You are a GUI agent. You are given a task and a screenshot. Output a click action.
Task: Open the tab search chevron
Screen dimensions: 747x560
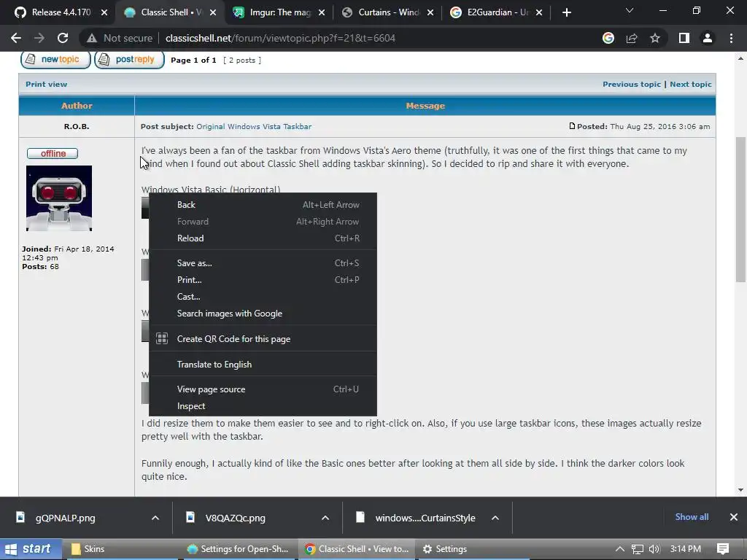tap(630, 10)
